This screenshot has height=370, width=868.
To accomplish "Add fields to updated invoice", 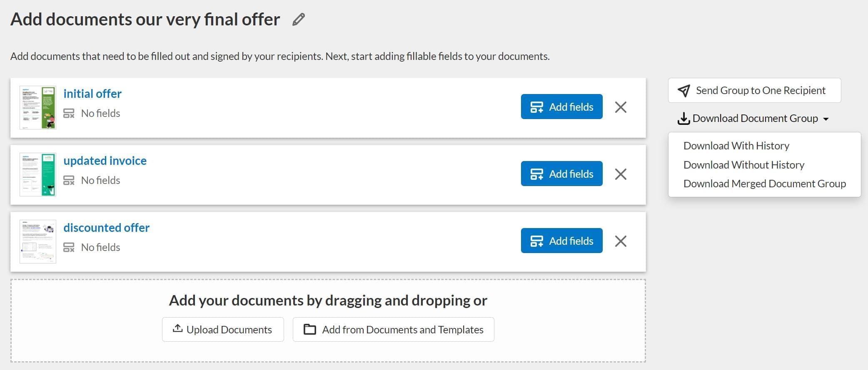I will pos(561,174).
